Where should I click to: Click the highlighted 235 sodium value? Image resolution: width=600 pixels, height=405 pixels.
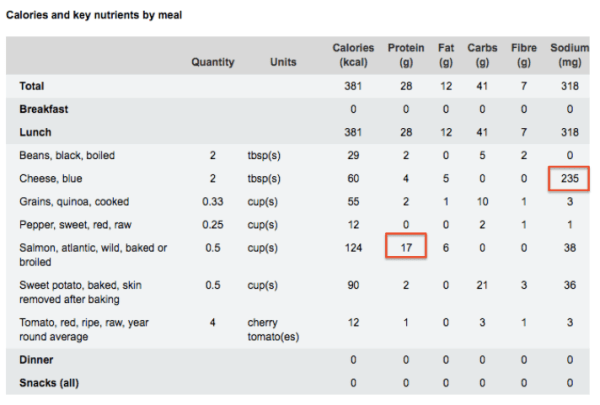click(x=569, y=178)
